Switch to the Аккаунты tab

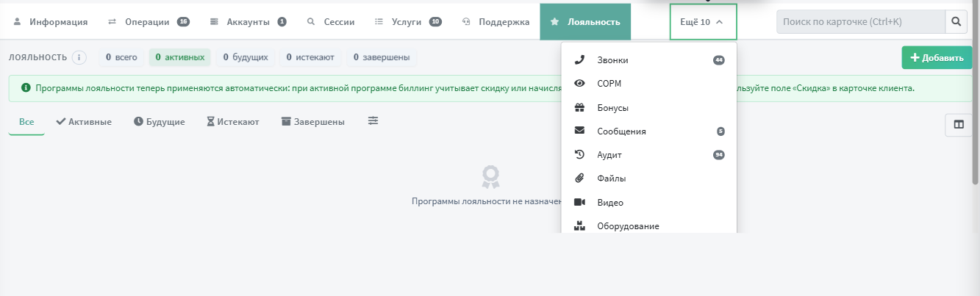pyautogui.click(x=248, y=22)
